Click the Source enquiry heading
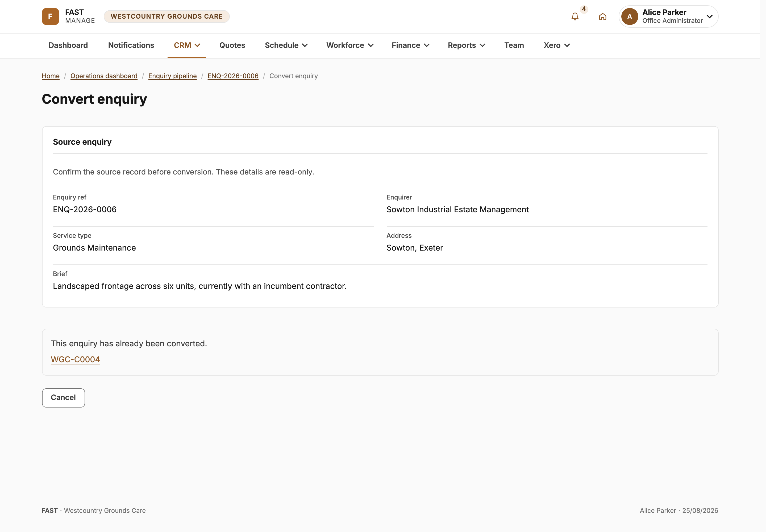Image resolution: width=766 pixels, height=532 pixels. pos(82,142)
